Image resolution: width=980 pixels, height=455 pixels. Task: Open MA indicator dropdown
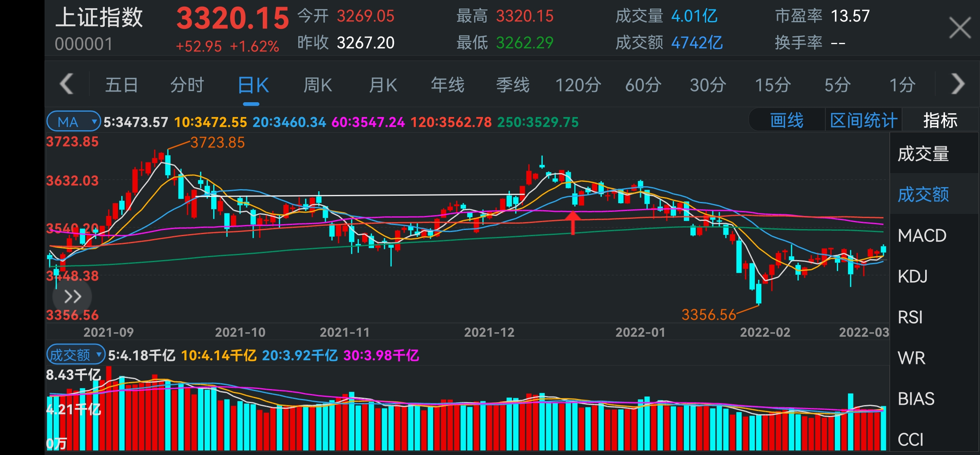tap(73, 122)
